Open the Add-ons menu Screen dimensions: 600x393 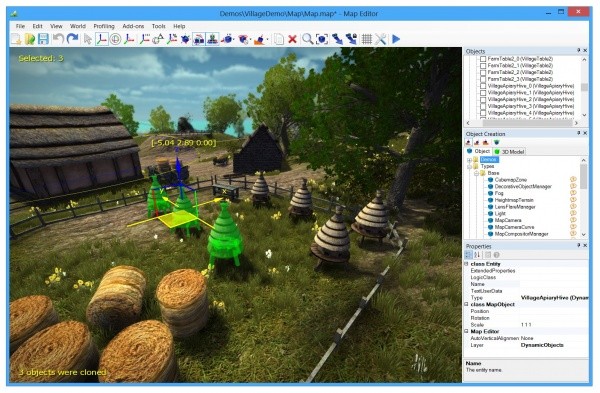[133, 26]
